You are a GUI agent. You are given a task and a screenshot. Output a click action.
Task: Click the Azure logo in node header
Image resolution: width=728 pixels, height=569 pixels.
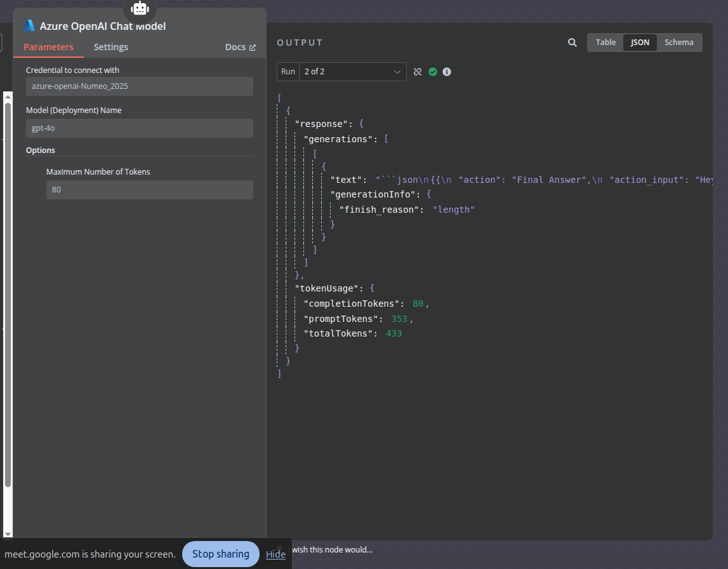(29, 26)
